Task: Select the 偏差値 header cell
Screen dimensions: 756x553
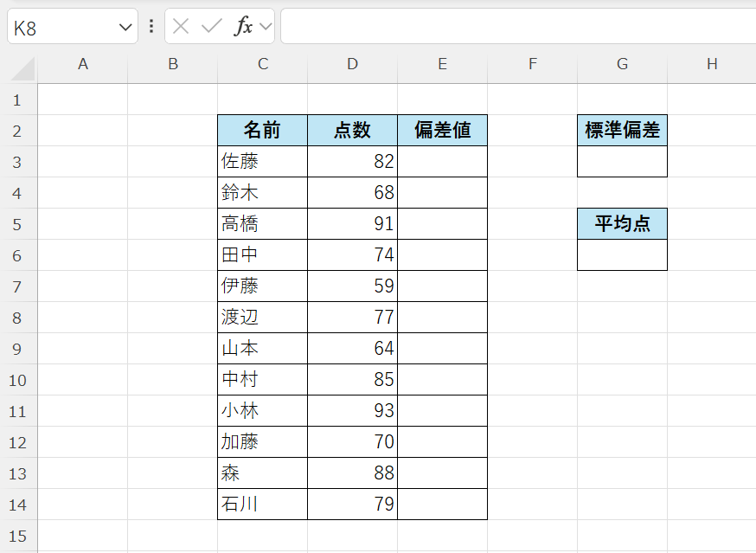Action: (442, 131)
